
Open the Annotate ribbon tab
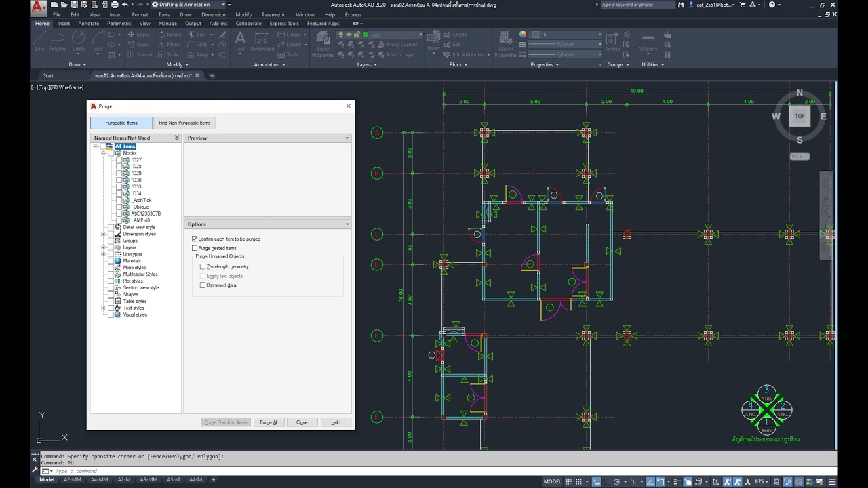tap(89, 23)
